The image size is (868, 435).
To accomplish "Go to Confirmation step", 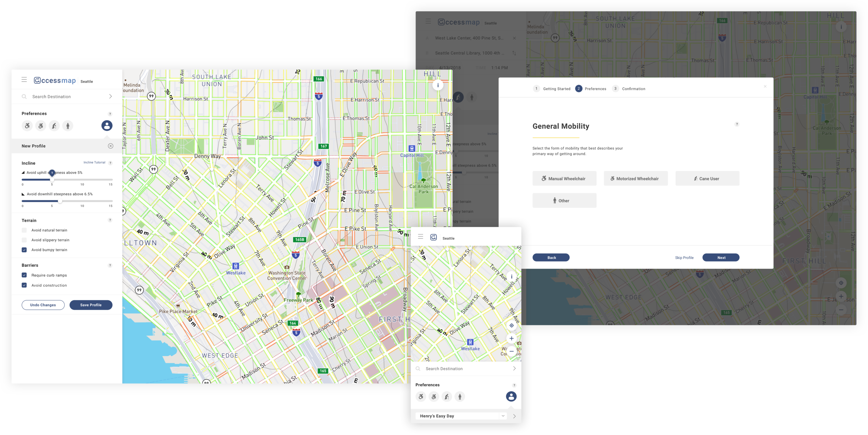I will (629, 89).
